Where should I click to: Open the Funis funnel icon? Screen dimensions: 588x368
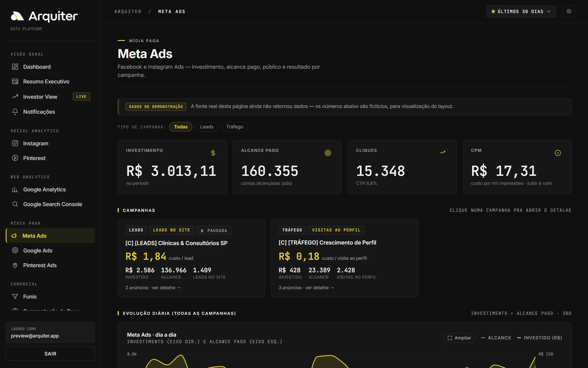pyautogui.click(x=15, y=297)
